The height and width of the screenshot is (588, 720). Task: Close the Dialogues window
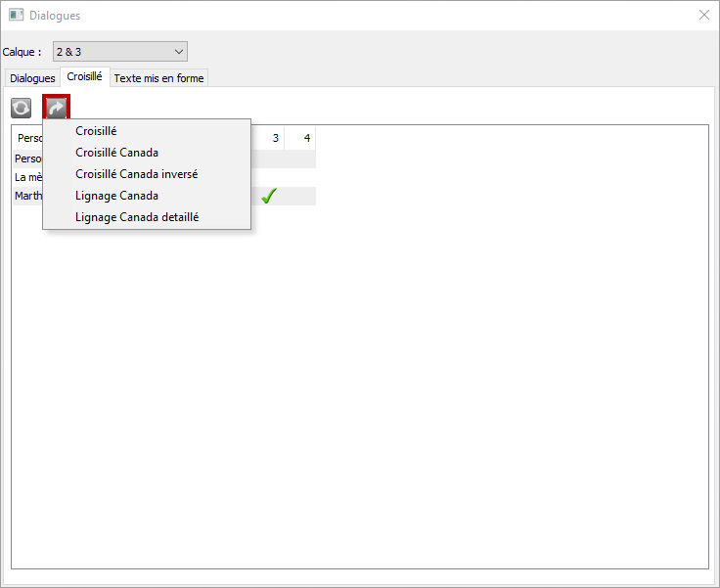[x=703, y=16]
